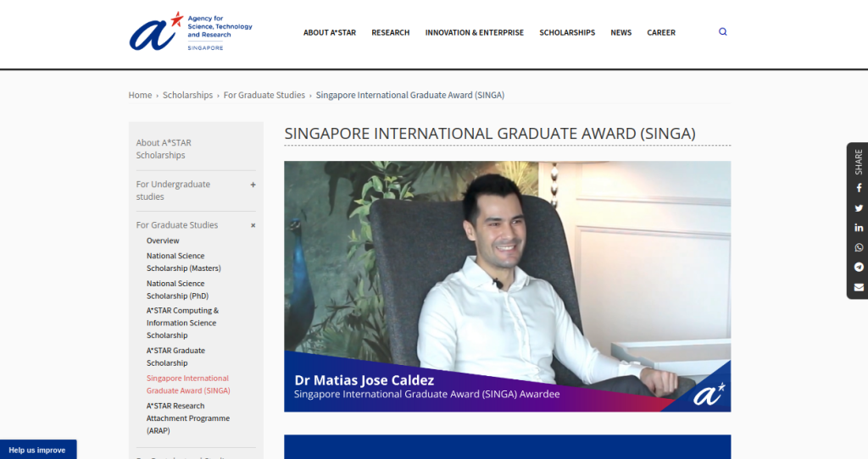Go to Scholarships breadcrumb
The height and width of the screenshot is (459, 868).
(x=187, y=95)
